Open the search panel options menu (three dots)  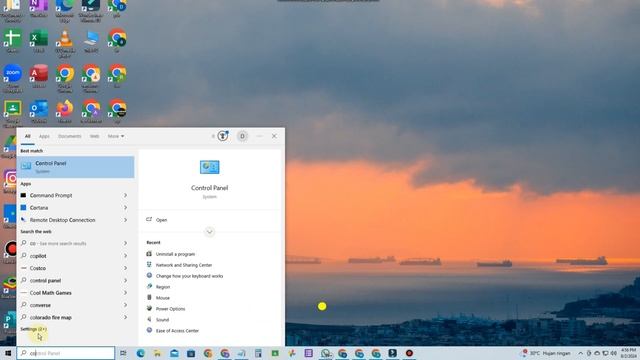[x=259, y=136]
